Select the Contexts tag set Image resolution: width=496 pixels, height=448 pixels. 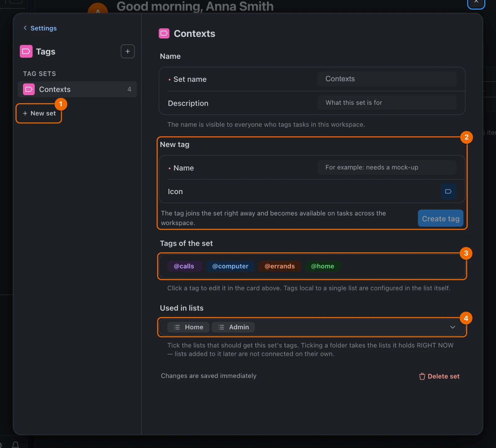click(77, 89)
